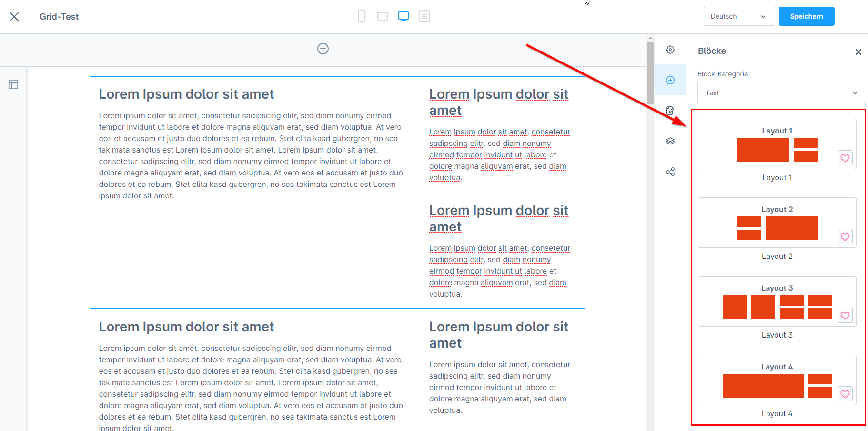The width and height of the screenshot is (868, 431).
Task: Add a section with the plus circle icon
Action: 323,49
